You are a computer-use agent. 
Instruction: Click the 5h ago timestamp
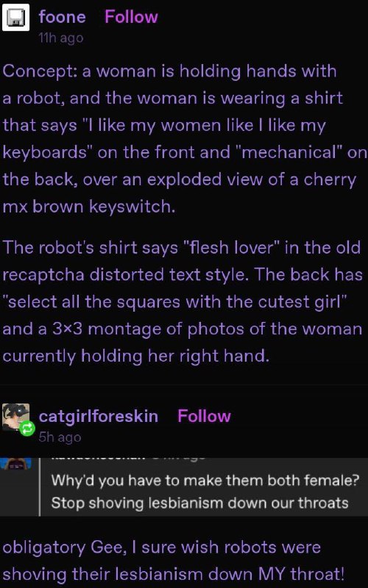60,437
